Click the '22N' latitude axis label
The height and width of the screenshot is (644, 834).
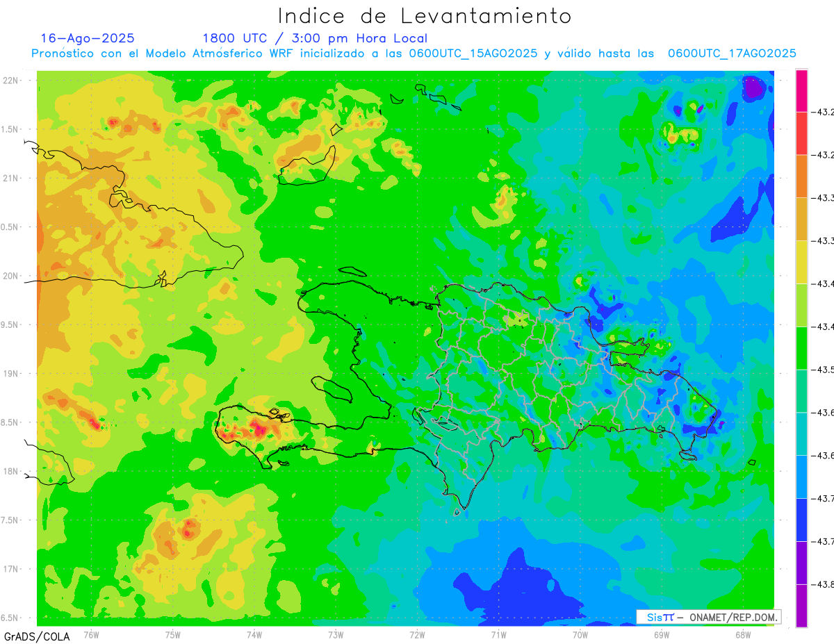click(x=12, y=81)
